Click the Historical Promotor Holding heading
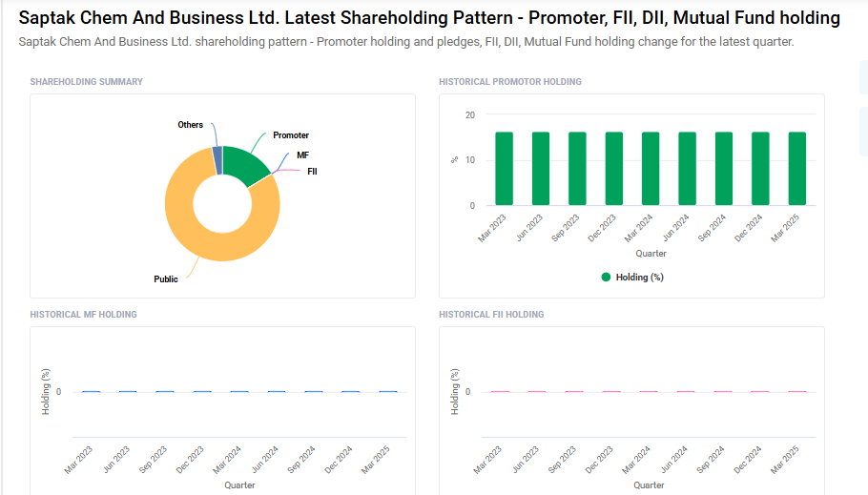The image size is (868, 495). (x=510, y=82)
